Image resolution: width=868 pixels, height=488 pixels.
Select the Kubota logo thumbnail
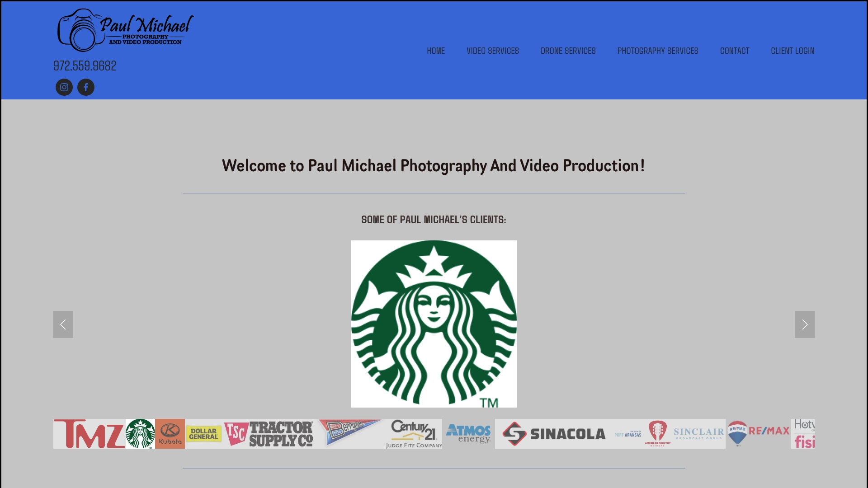click(x=170, y=434)
